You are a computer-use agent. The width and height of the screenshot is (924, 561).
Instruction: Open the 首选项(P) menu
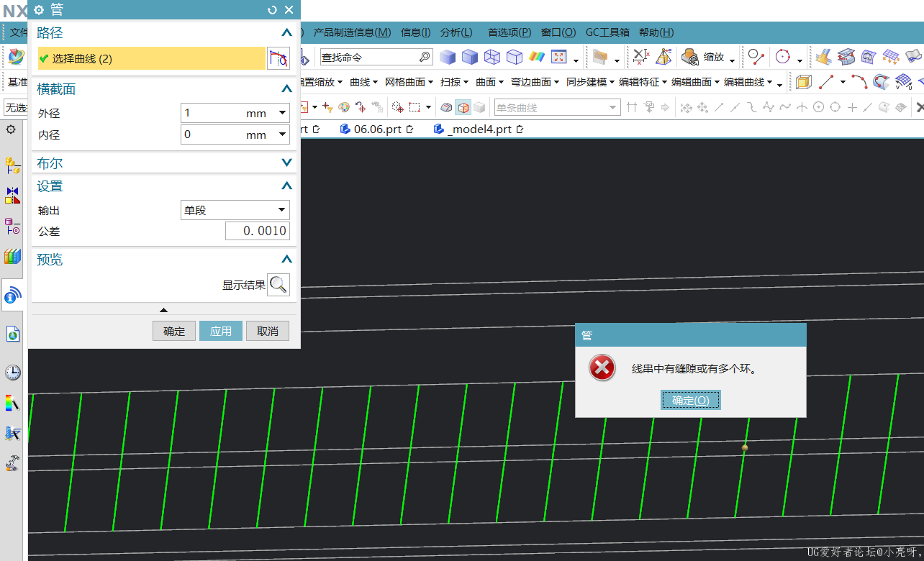click(x=509, y=32)
